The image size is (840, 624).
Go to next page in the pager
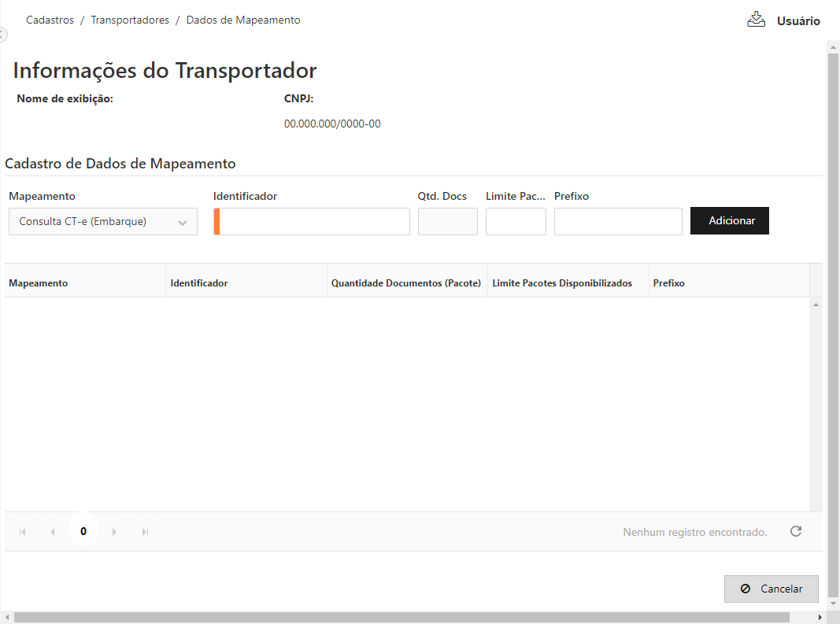114,532
